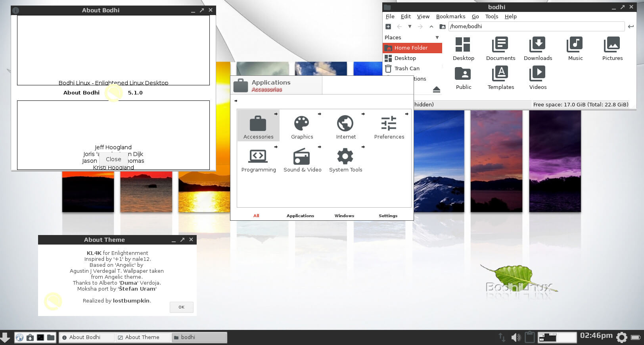Select Desktop in Places sidebar
The image size is (644, 345).
tap(412, 58)
